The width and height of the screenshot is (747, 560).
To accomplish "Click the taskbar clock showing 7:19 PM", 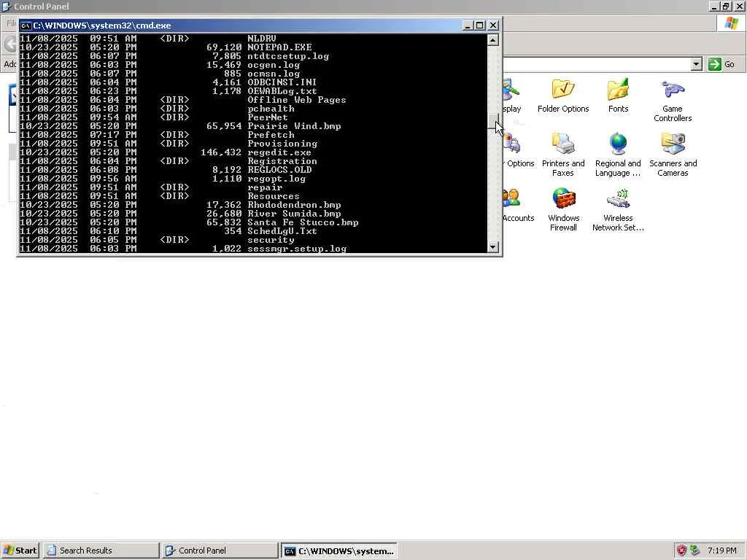I will click(x=721, y=551).
